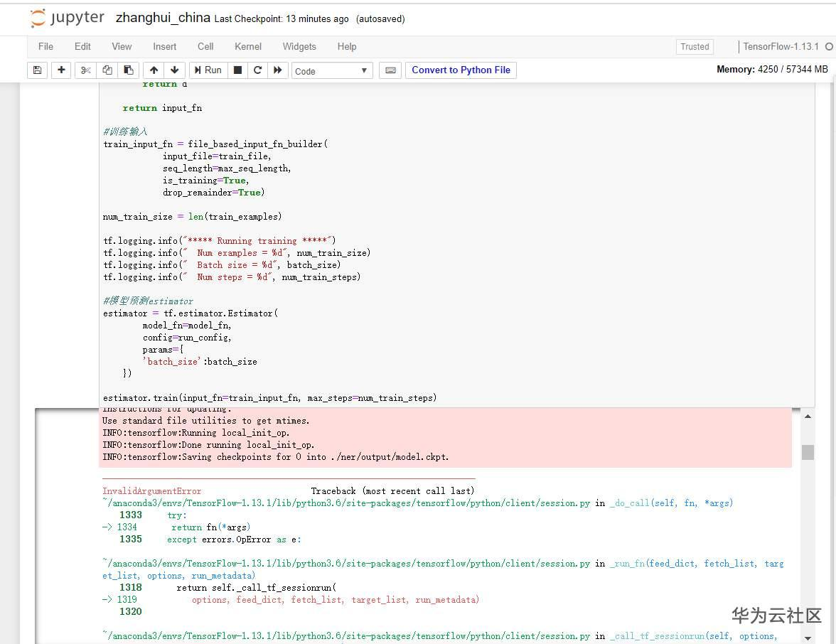The height and width of the screenshot is (644, 836).
Task: Cut selected cells with scissors icon
Action: pos(86,70)
